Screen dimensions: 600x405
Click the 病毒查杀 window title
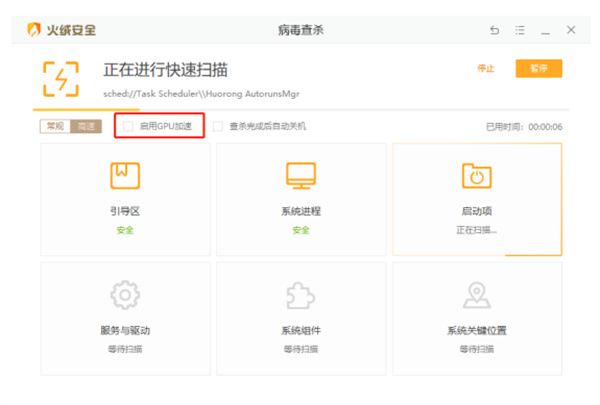pyautogui.click(x=301, y=30)
